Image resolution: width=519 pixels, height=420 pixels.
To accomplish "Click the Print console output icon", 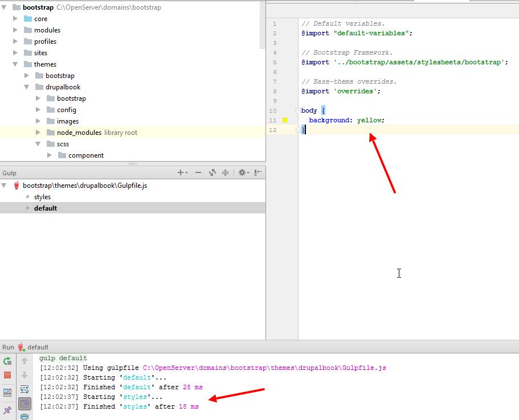I will 24,417.
